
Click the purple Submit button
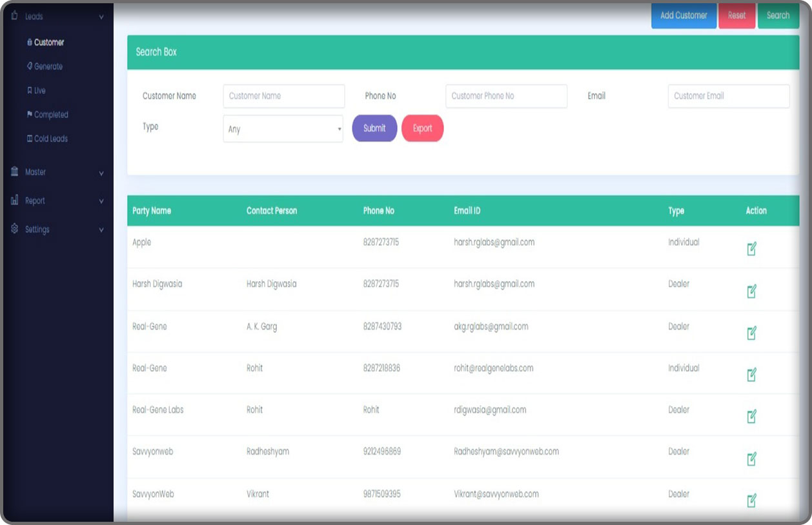(x=374, y=128)
